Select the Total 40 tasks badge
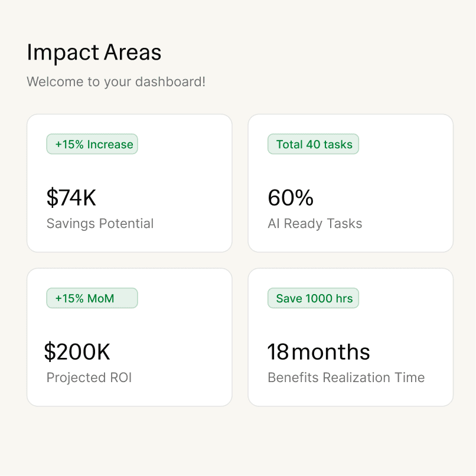The image size is (476, 476). coord(313,144)
